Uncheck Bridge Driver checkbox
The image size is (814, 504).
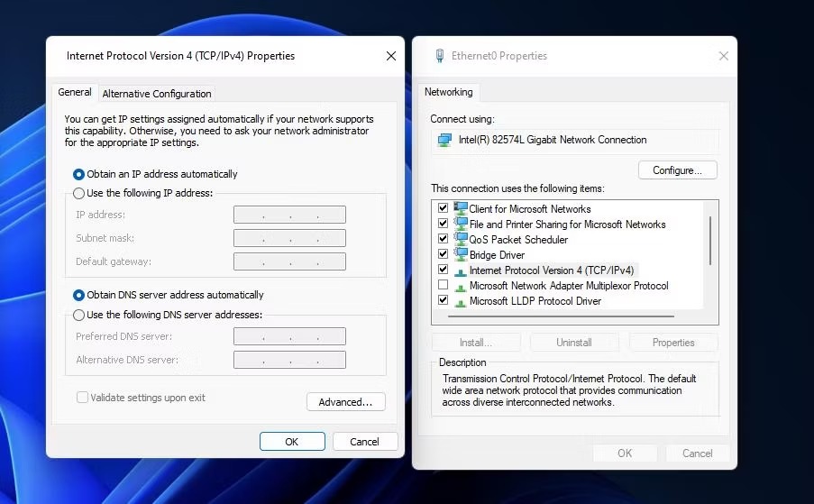point(443,254)
